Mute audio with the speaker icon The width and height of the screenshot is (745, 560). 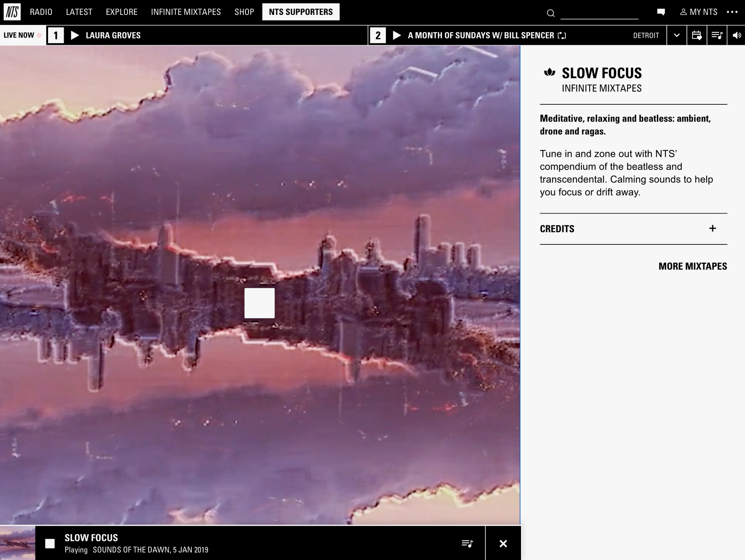[736, 35]
